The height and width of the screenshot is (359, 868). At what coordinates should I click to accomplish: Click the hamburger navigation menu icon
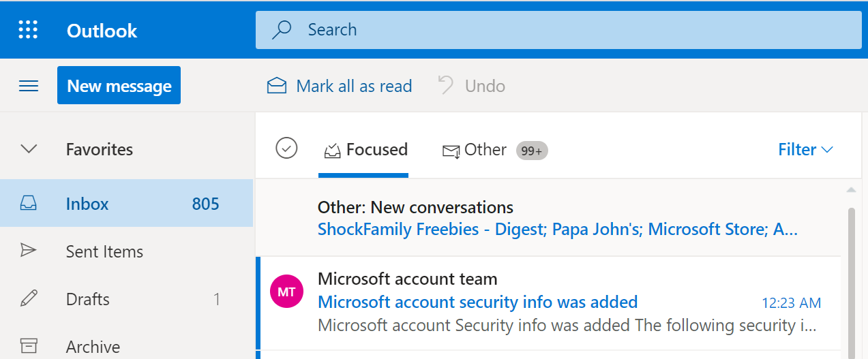29,86
